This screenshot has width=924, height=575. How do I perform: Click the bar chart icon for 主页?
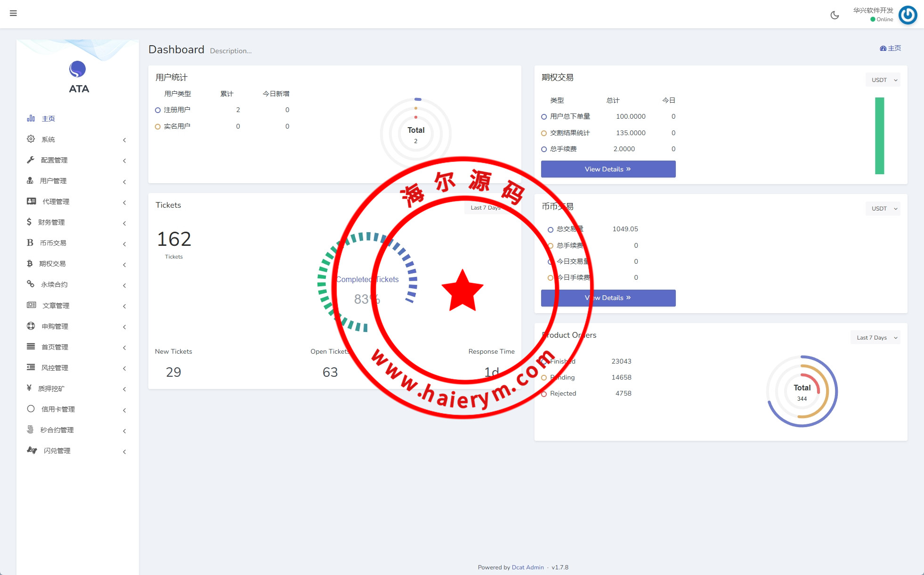pos(31,118)
